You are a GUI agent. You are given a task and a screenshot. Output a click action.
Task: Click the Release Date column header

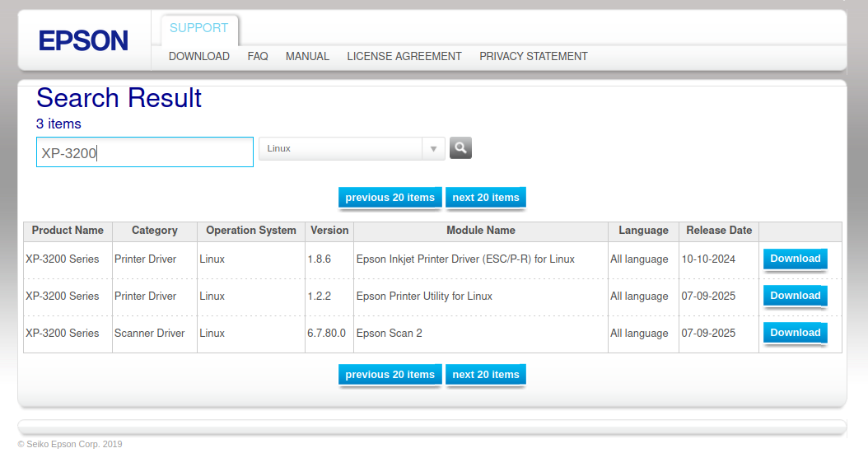coord(719,230)
